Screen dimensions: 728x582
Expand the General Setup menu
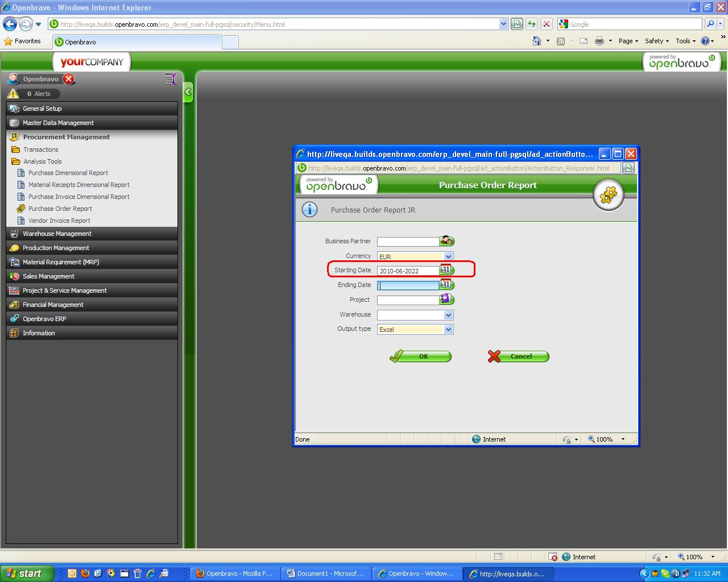(92, 109)
